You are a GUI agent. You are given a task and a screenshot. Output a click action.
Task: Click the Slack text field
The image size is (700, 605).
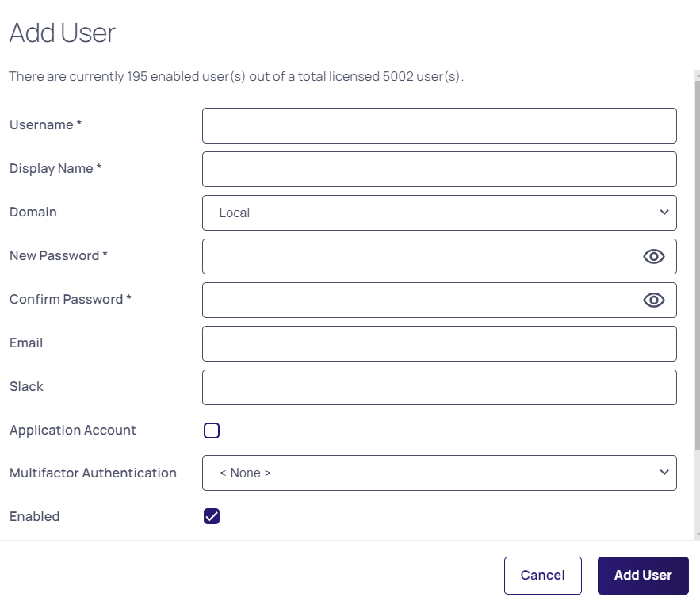pos(439,387)
